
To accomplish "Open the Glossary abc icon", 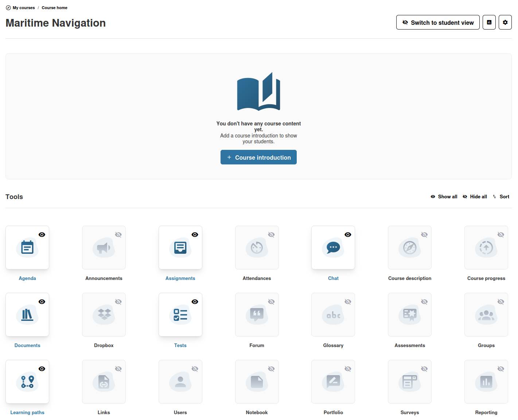I will [x=333, y=315].
